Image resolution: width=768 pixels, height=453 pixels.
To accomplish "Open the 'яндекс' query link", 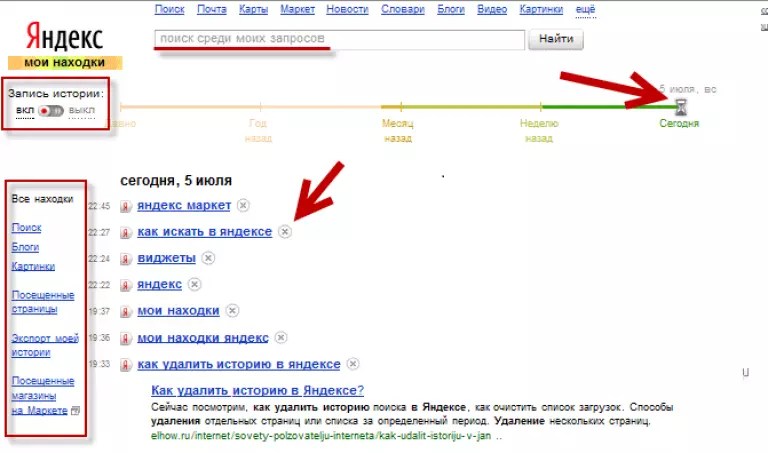I will [160, 285].
